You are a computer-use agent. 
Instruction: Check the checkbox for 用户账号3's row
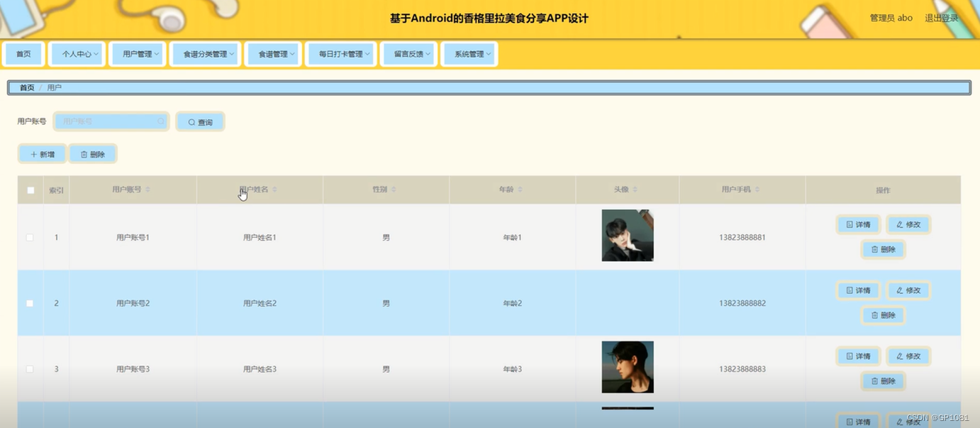coord(30,368)
